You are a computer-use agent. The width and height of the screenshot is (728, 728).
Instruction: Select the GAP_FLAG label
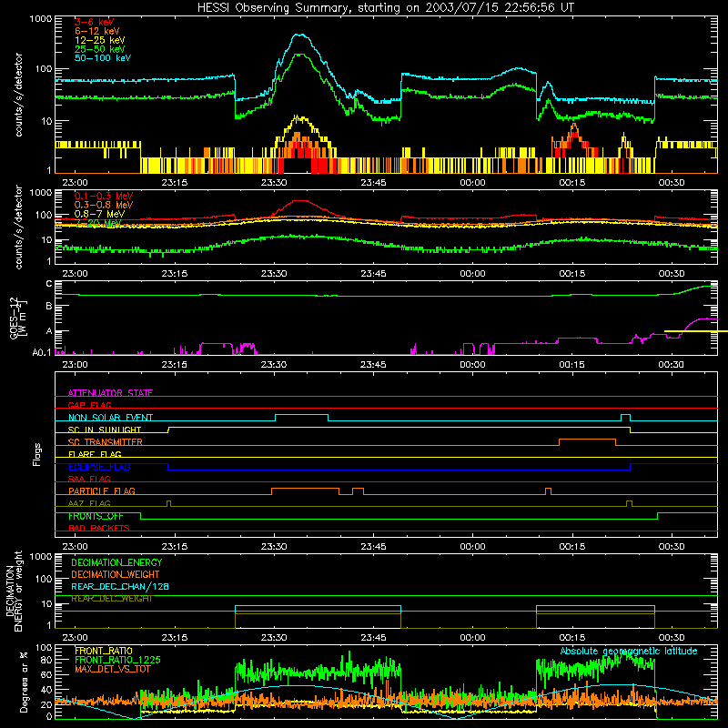(90, 405)
